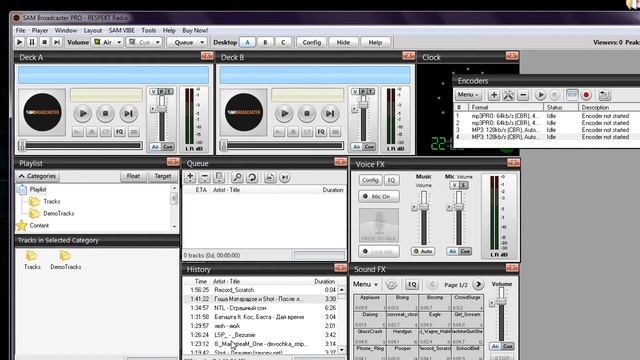Play Deck B
The height and width of the screenshot is (360, 640).
pyautogui.click(x=284, y=113)
